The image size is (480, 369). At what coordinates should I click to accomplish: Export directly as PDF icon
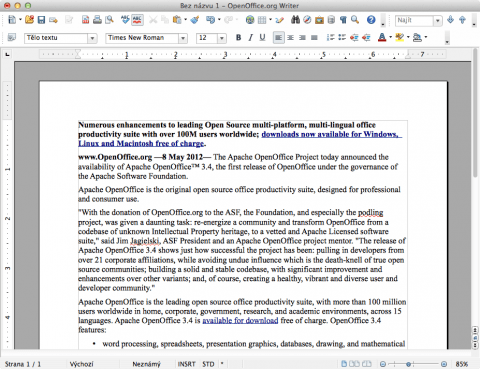(x=85, y=20)
